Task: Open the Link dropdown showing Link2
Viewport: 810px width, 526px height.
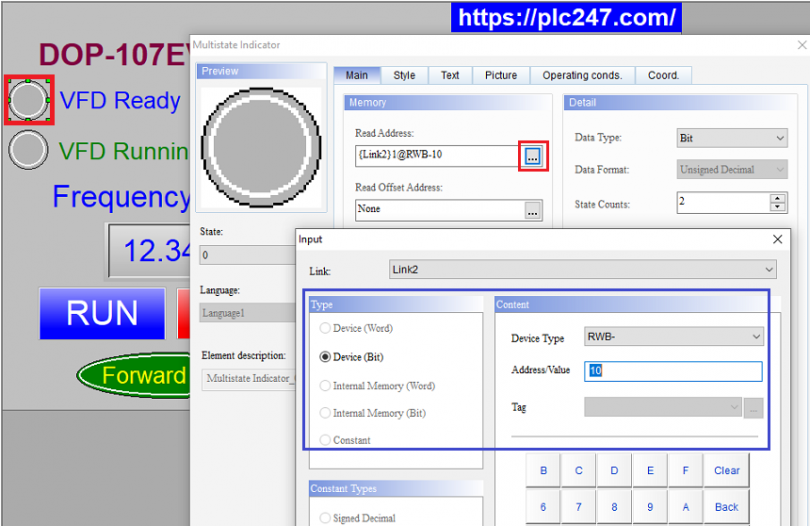Action: [x=582, y=270]
